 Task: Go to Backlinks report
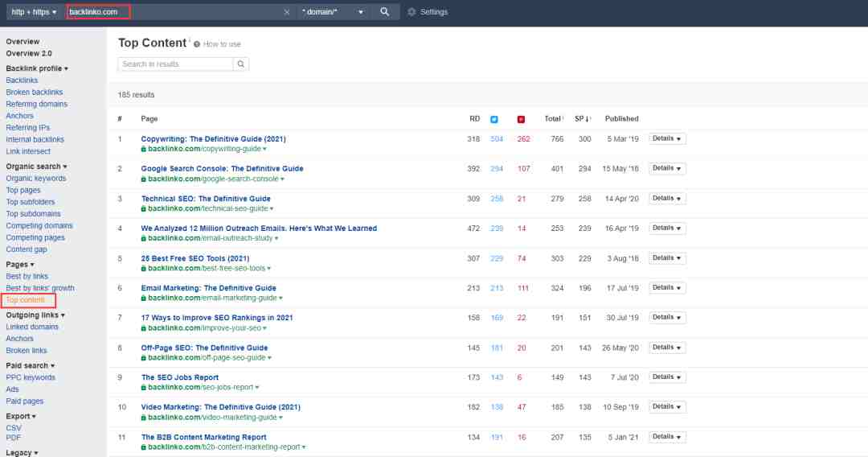click(22, 80)
